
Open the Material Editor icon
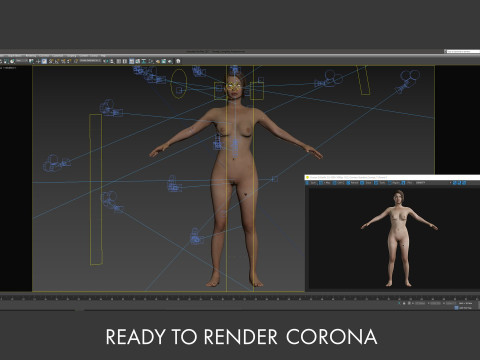(151, 61)
